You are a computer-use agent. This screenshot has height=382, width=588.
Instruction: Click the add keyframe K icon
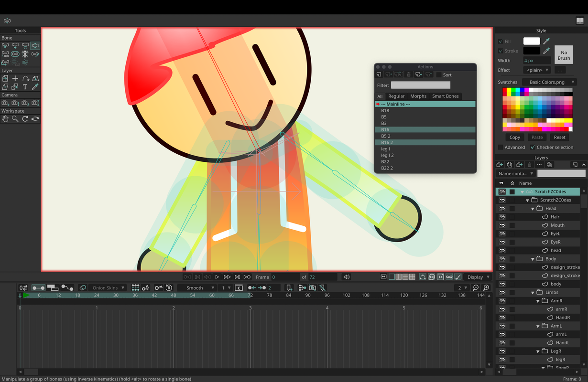tap(239, 288)
